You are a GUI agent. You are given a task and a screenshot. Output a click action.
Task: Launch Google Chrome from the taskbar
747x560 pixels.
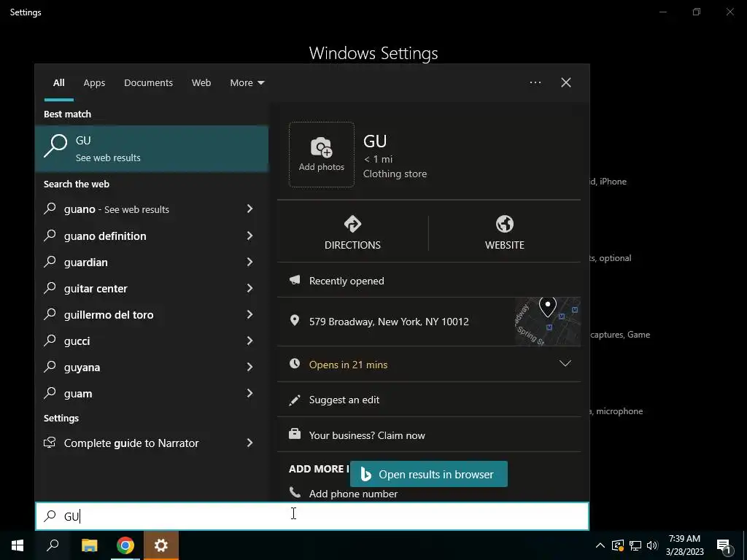tap(125, 545)
